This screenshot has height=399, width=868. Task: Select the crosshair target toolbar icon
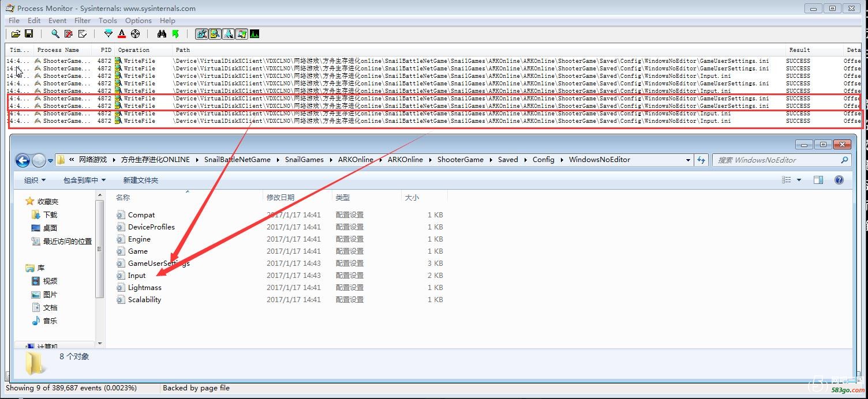pos(136,34)
